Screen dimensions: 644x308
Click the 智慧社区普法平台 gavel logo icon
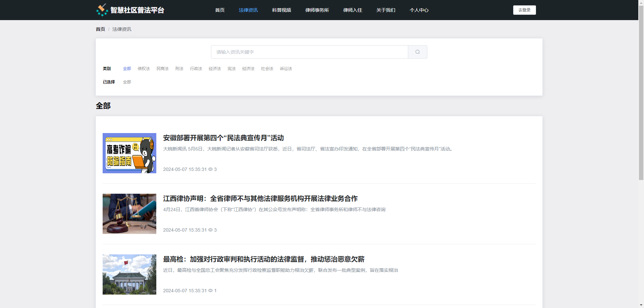pos(102,10)
